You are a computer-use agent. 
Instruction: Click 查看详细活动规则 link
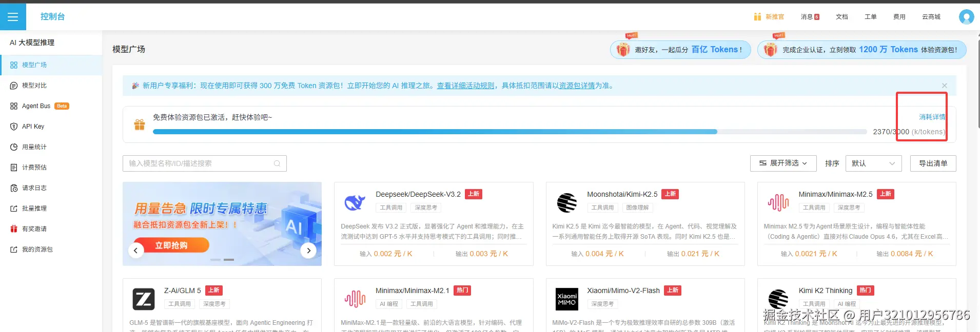466,86
